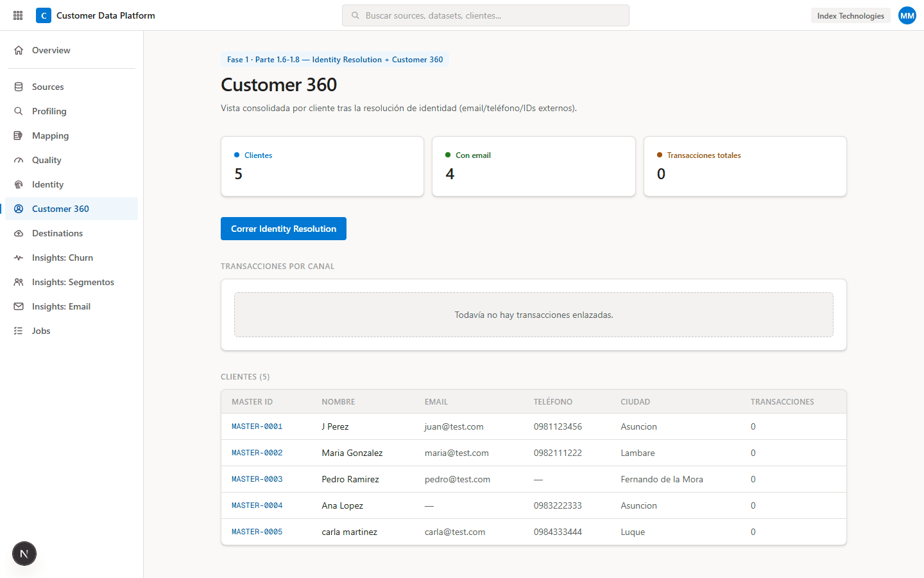Screen dimensions: 924x578
Task: Click the Profiling magnifier icon
Action: 19,111
